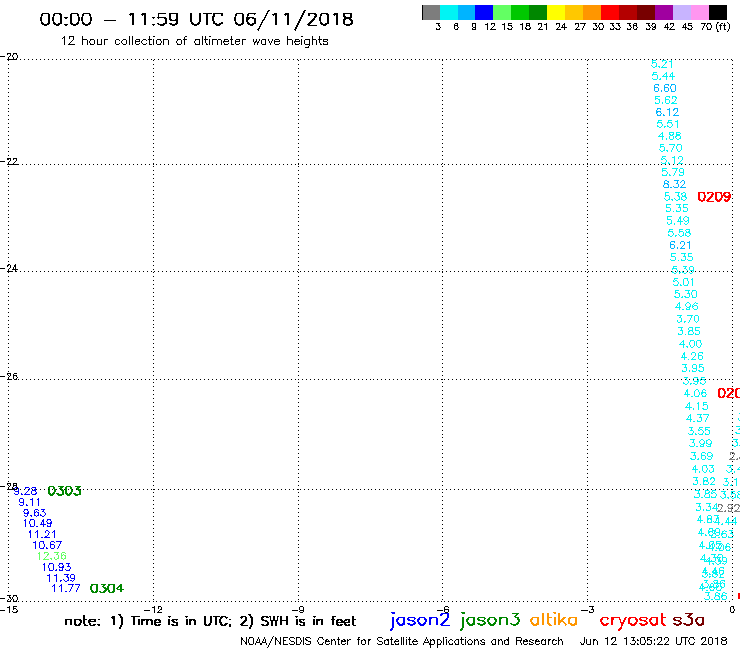The height and width of the screenshot is (650, 740).
Task: Click the wave height value 4.37
Action: [x=698, y=418]
